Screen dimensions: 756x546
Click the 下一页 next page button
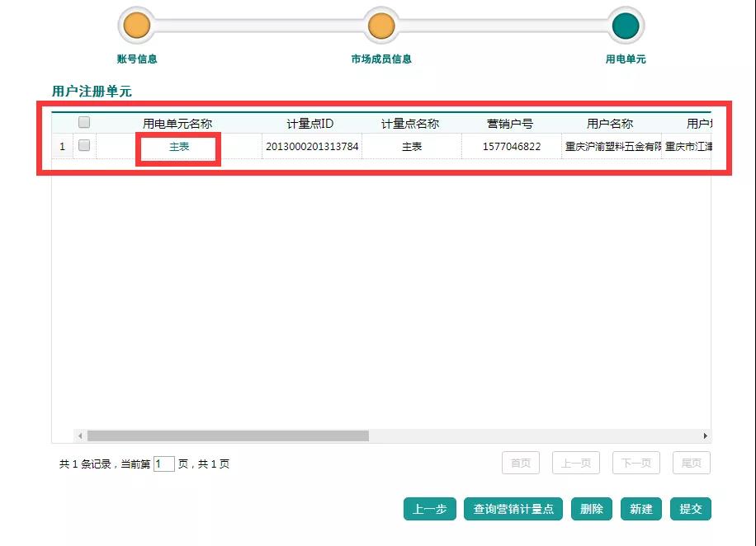pos(636,464)
